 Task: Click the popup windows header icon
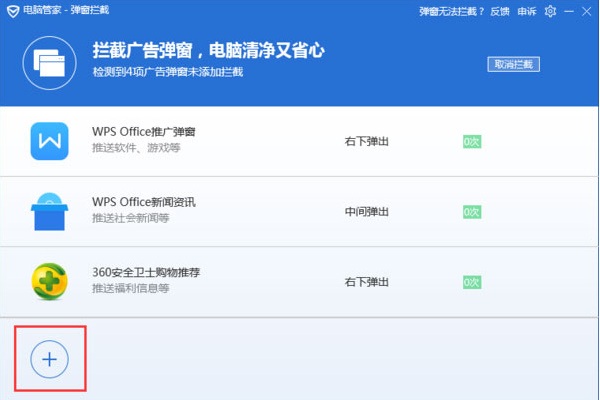point(49,63)
